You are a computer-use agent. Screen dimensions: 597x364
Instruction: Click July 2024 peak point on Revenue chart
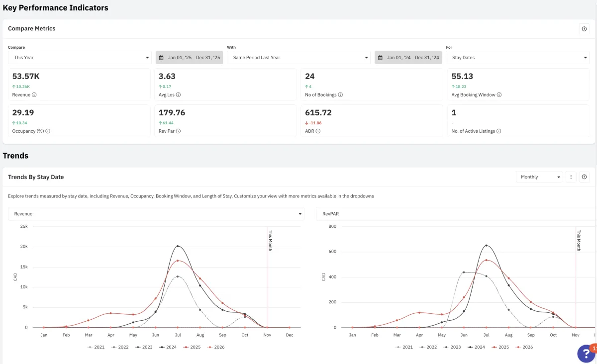pos(178,246)
